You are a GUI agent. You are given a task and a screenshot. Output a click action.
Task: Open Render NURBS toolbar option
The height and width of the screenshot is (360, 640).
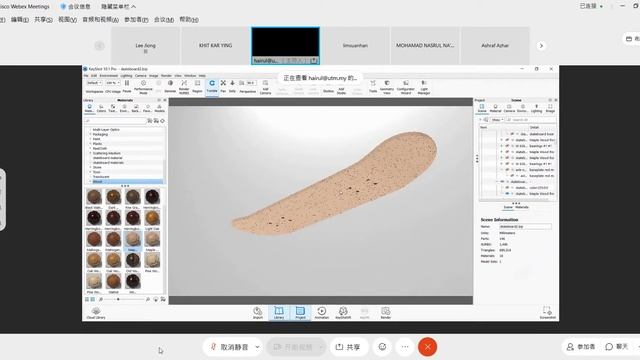184,87
